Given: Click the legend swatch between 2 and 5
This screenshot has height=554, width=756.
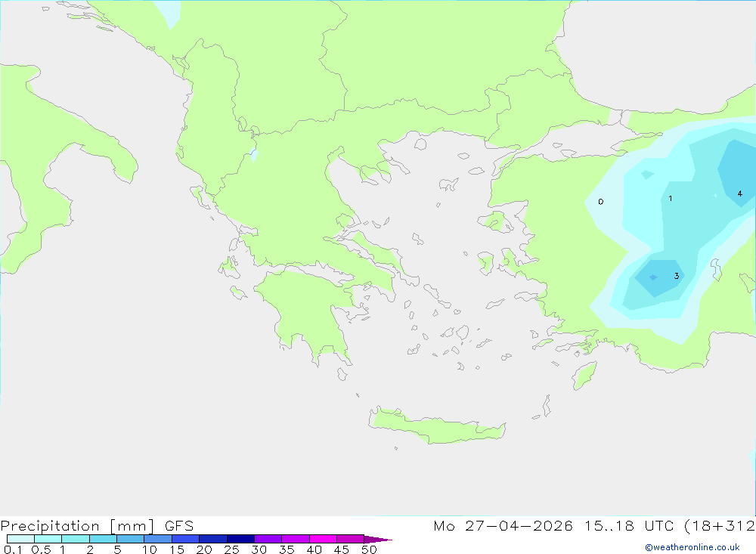Looking at the screenshot, I should [103, 539].
